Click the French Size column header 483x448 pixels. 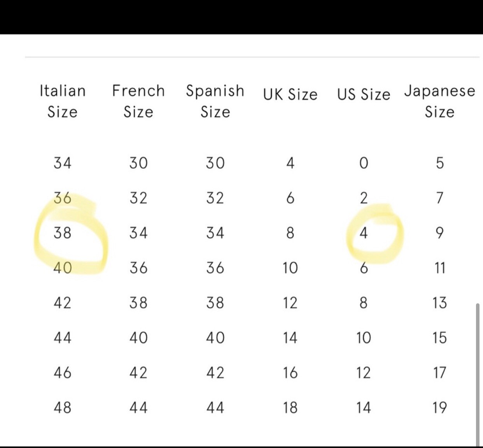pyautogui.click(x=138, y=101)
